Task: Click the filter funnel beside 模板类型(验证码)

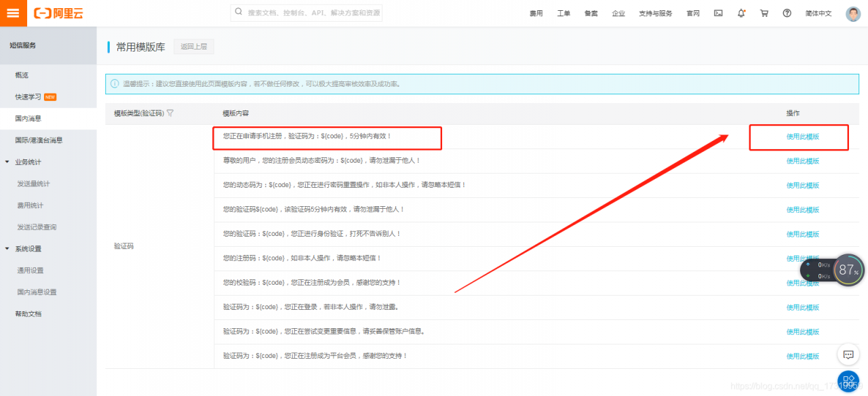Action: (x=170, y=113)
